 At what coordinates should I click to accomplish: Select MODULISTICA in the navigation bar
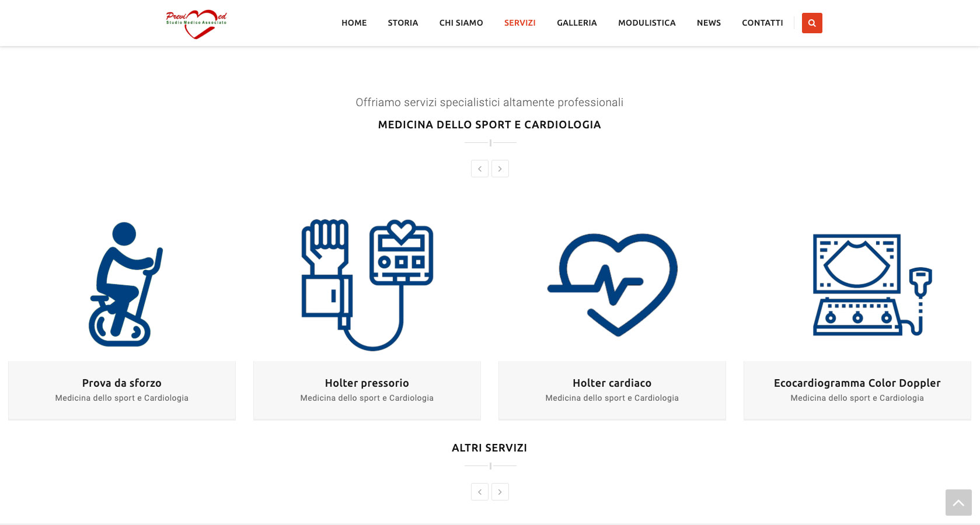coord(647,23)
